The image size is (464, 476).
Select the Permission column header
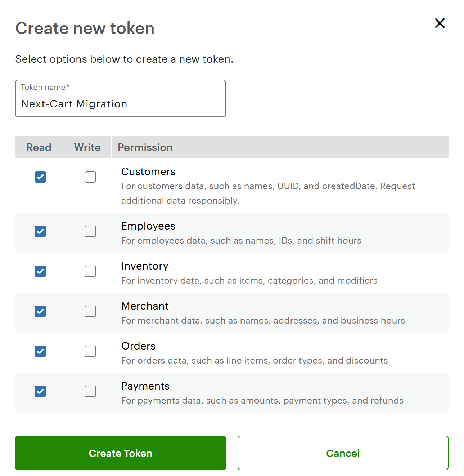click(145, 147)
